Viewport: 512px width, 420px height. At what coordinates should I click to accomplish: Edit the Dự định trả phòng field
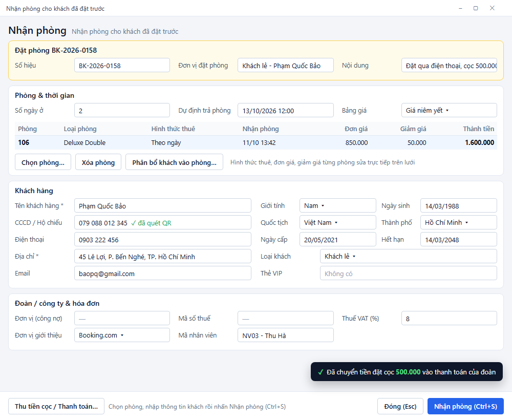[x=285, y=111]
